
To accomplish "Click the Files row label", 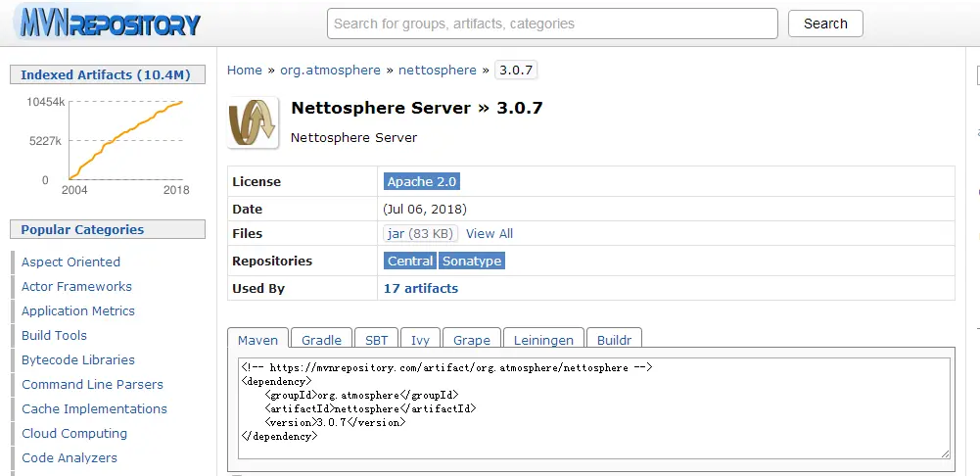I will click(x=247, y=233).
